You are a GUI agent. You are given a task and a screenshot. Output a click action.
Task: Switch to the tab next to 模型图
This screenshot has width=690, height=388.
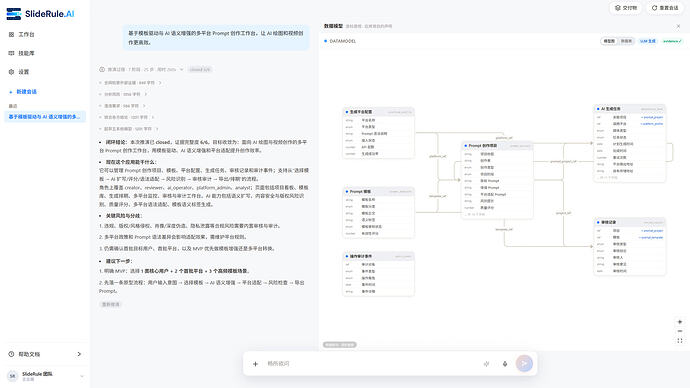tap(626, 41)
